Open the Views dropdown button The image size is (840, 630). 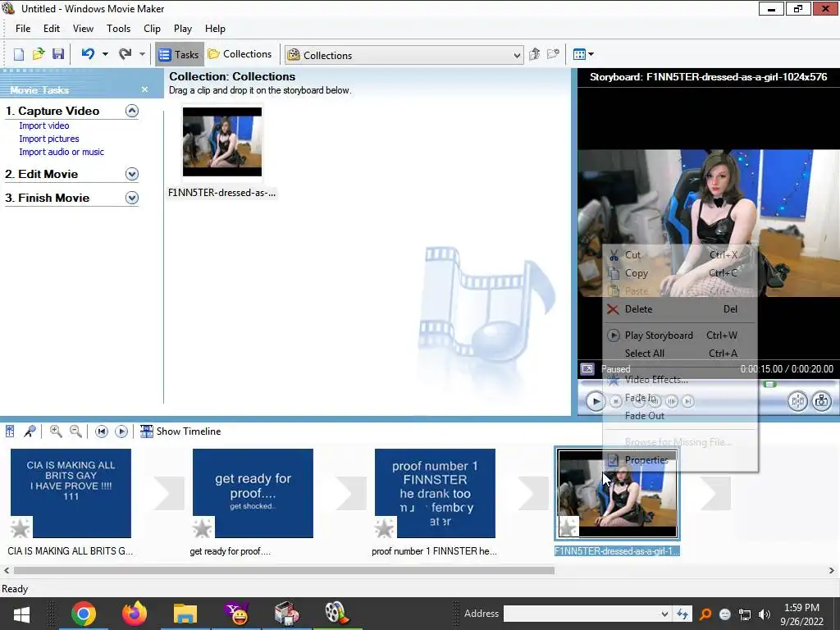583,54
